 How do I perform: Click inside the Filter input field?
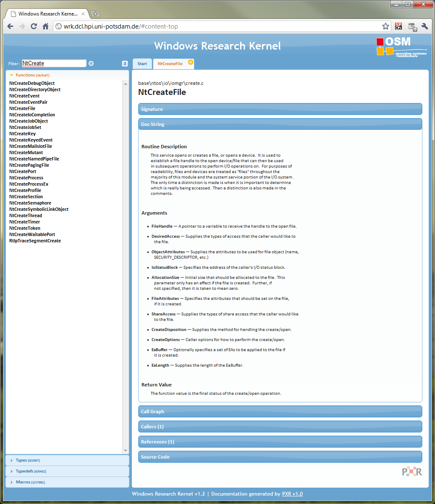point(54,63)
